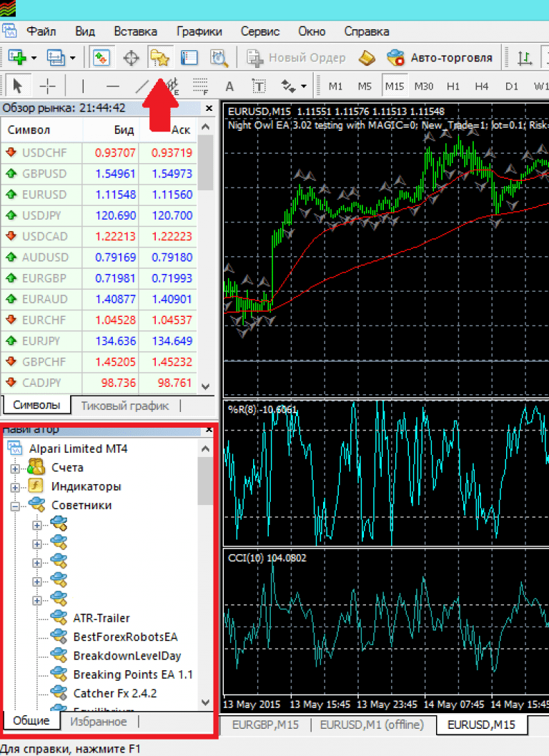Click the Catcher Fx 2.4.2 advisor icon
The width and height of the screenshot is (549, 756).
(x=59, y=693)
